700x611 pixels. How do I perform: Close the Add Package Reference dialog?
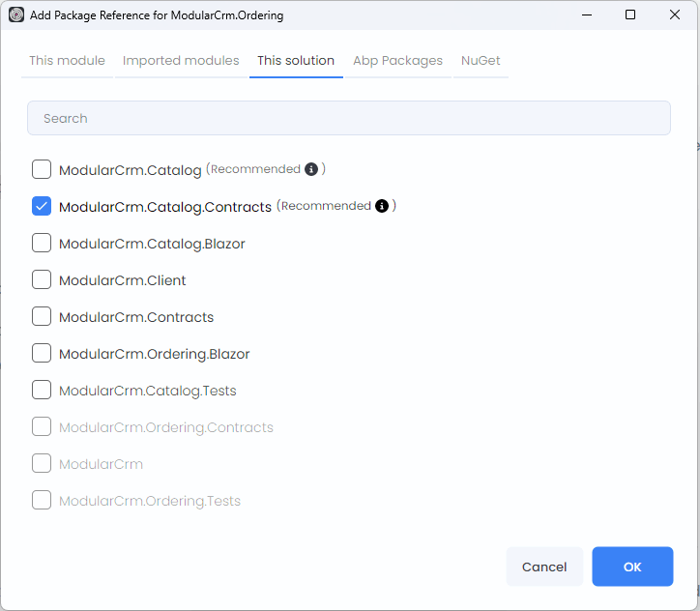(675, 15)
